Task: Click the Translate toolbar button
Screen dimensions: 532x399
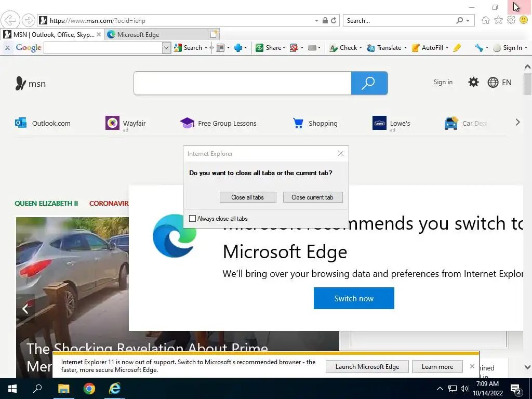Action: (384, 48)
